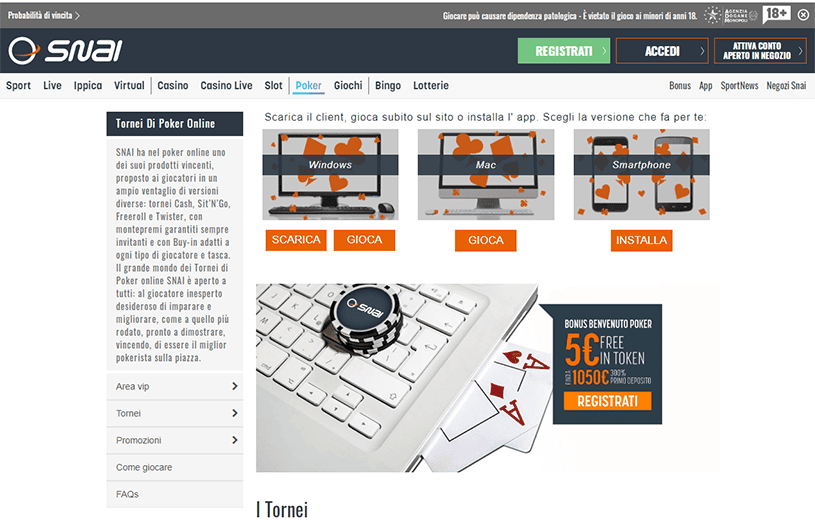Image resolution: width=815 pixels, height=525 pixels.
Task: Switch to the Casino section
Action: coord(173,85)
